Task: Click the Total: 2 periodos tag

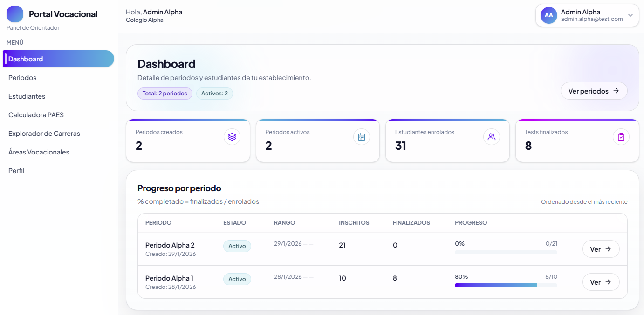Action: coord(165,94)
